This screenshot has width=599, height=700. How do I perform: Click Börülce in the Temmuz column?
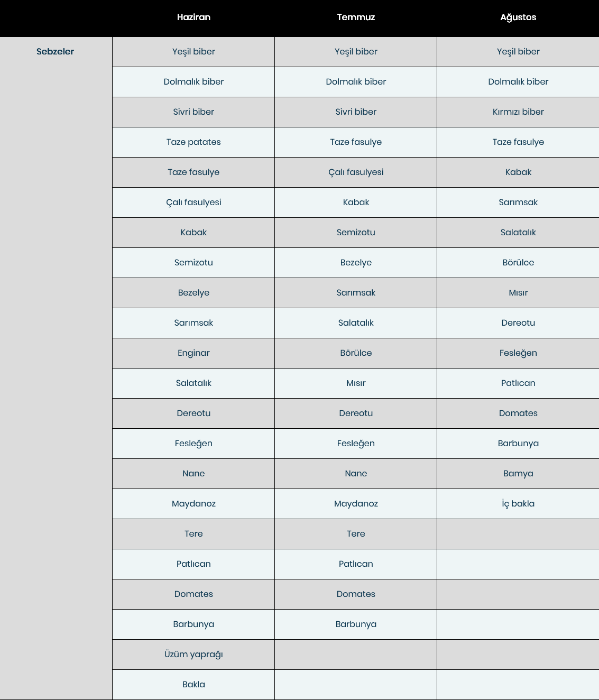[x=356, y=353]
